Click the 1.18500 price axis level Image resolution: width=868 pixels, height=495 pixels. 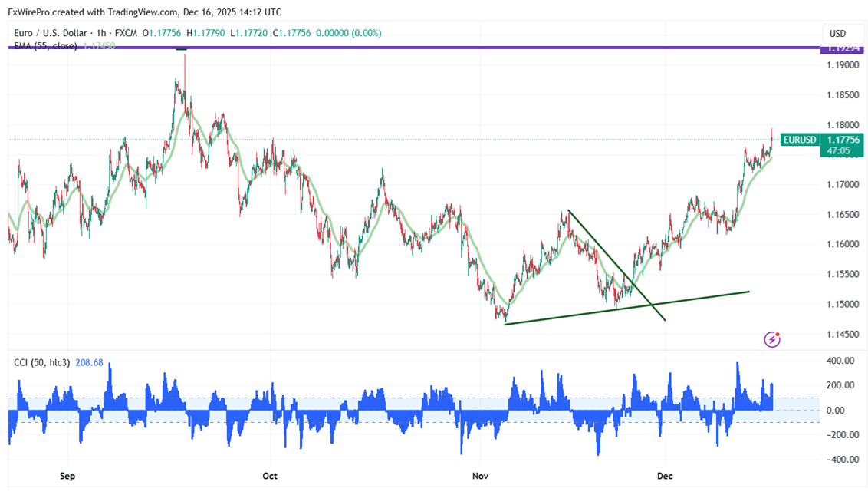pyautogui.click(x=843, y=95)
